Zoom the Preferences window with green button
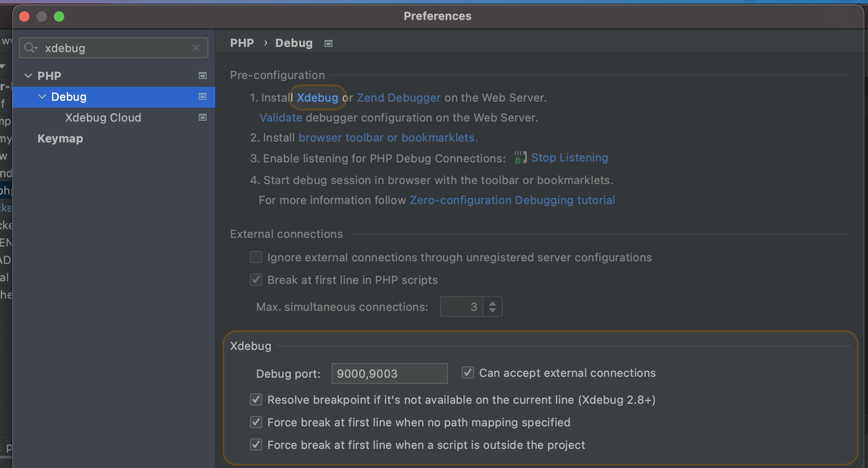Viewport: 868px width, 468px height. tap(59, 16)
